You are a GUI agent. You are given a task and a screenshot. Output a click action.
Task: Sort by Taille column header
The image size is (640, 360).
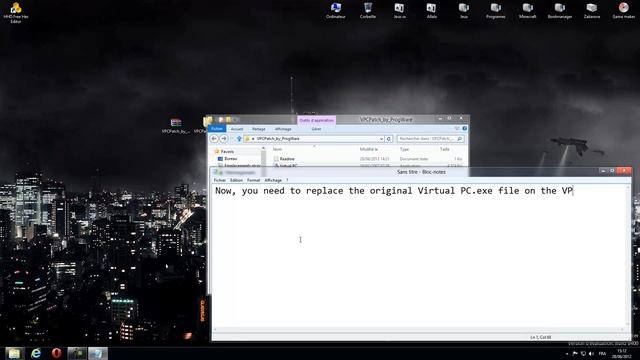point(444,149)
